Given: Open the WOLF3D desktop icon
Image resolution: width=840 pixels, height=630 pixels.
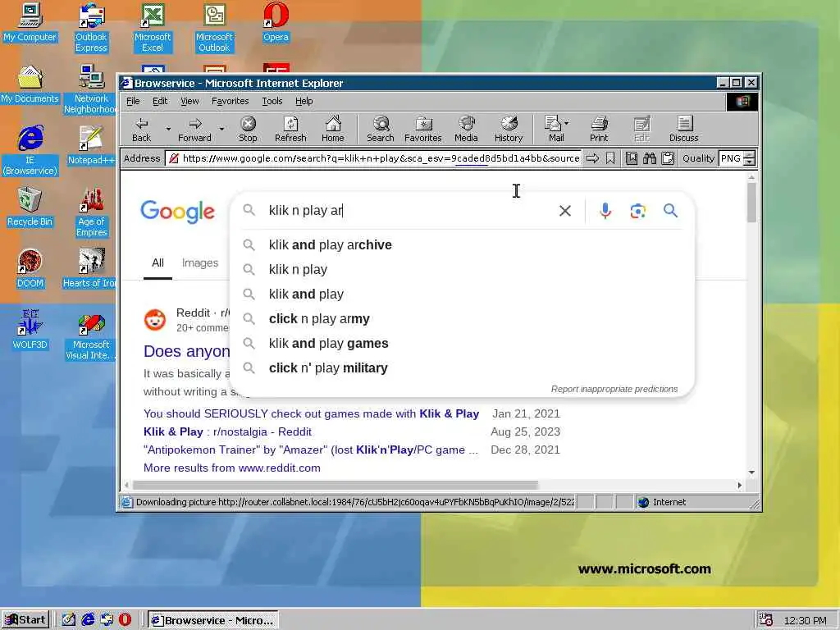Looking at the screenshot, I should (30, 331).
